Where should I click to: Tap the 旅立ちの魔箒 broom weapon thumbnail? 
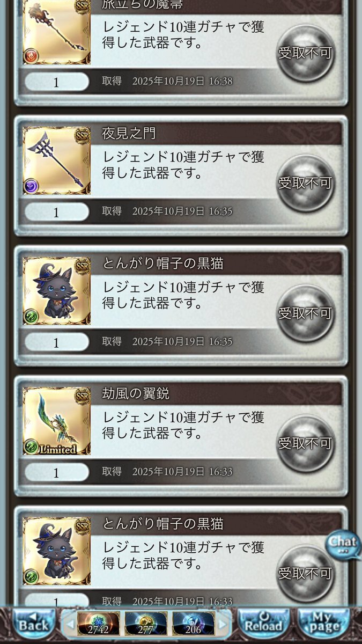click(56, 32)
